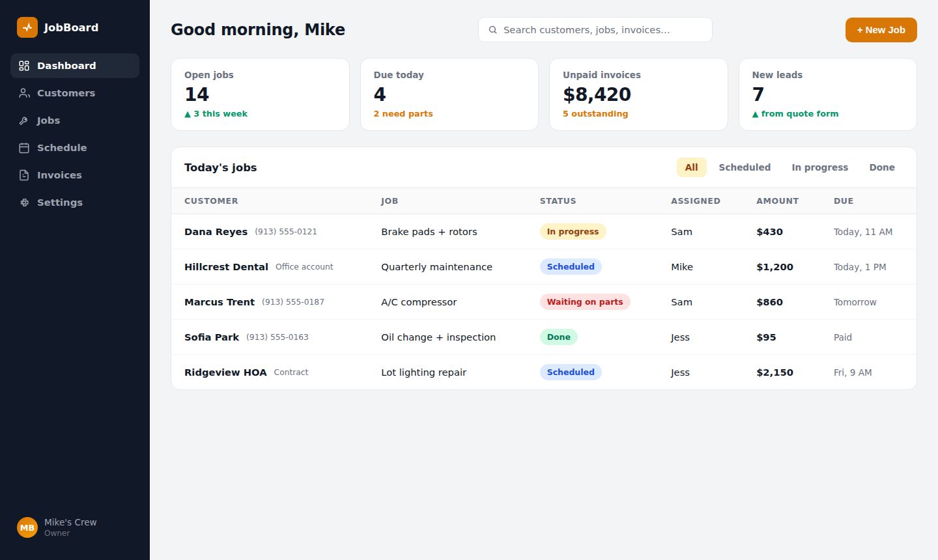The width and height of the screenshot is (938, 560).
Task: Click customer name Marcus Trent
Action: pyautogui.click(x=220, y=302)
